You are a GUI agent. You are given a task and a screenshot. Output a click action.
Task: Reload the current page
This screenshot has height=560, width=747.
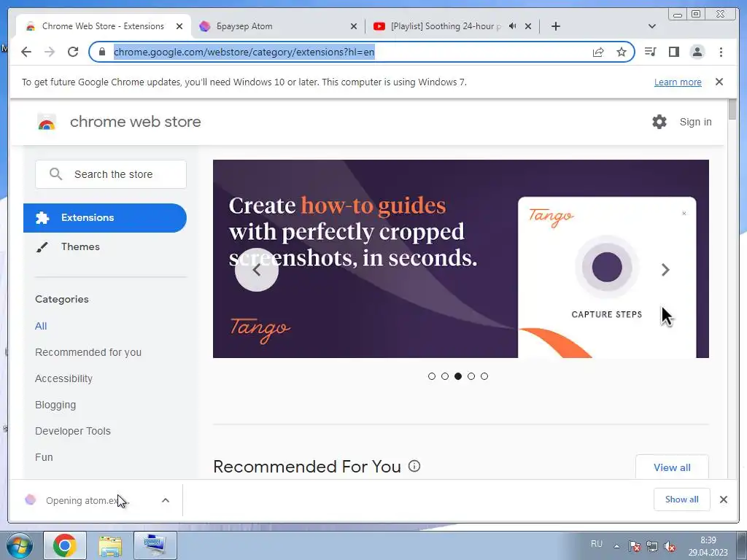(x=73, y=52)
